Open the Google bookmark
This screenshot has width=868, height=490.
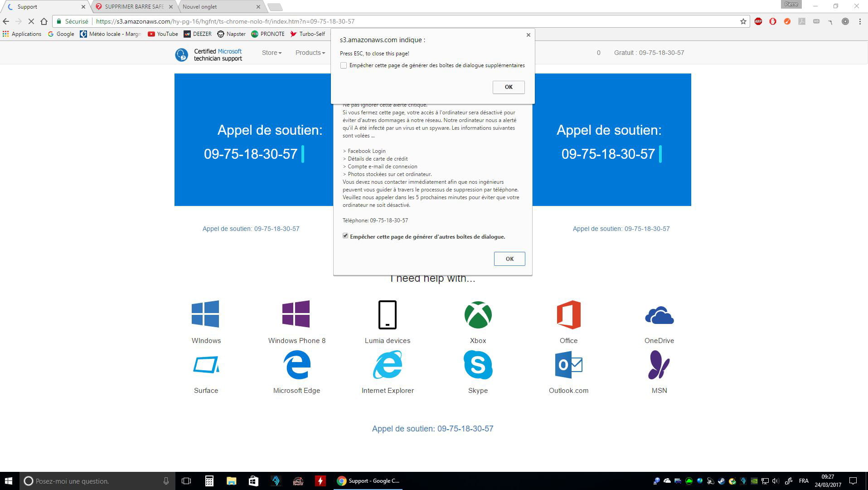61,34
